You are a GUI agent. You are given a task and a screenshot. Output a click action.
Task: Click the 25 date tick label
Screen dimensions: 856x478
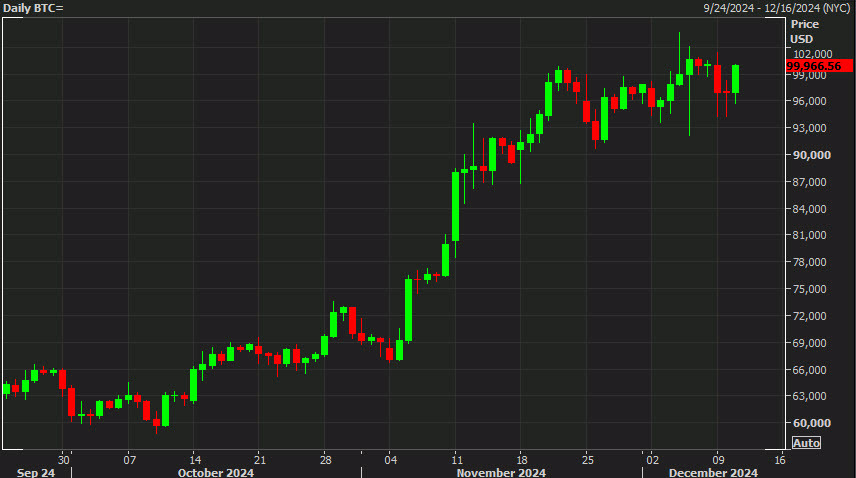tap(587, 460)
